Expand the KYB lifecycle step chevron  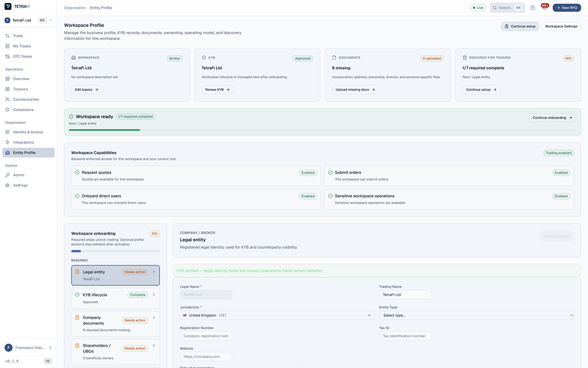(x=154, y=295)
